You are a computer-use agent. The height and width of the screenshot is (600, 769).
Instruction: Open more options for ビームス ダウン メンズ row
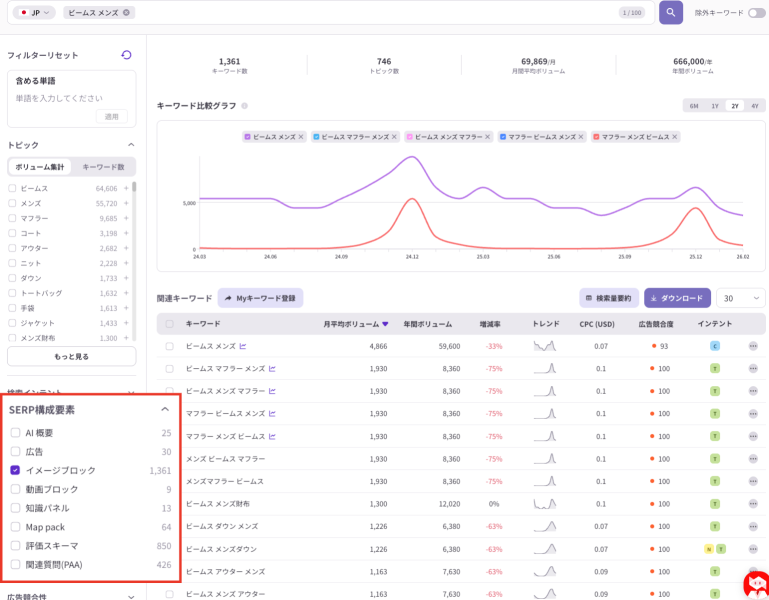[753, 526]
